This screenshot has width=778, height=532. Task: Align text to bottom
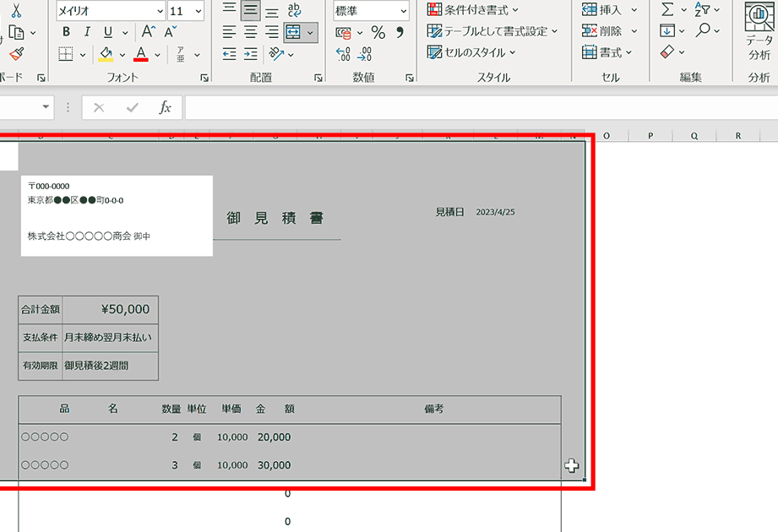[272, 11]
